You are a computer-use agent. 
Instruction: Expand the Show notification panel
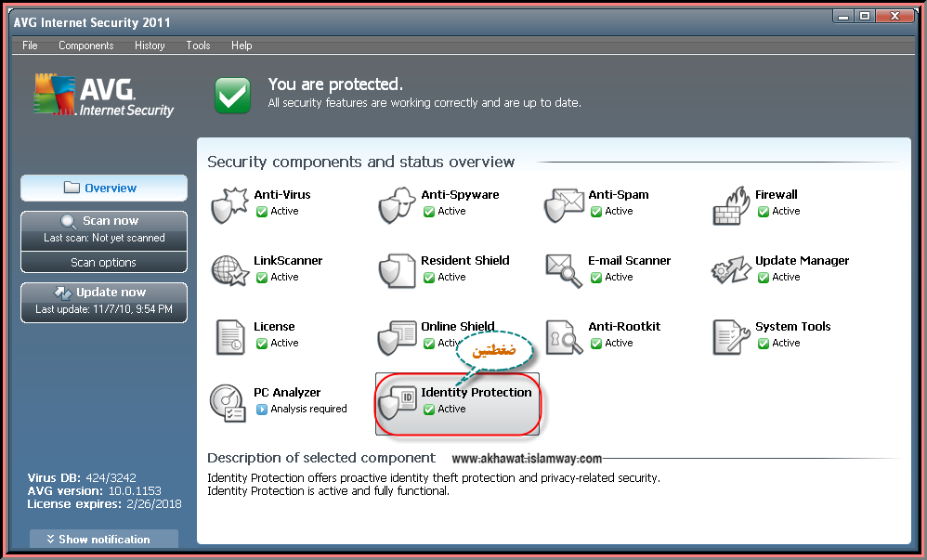point(104,540)
